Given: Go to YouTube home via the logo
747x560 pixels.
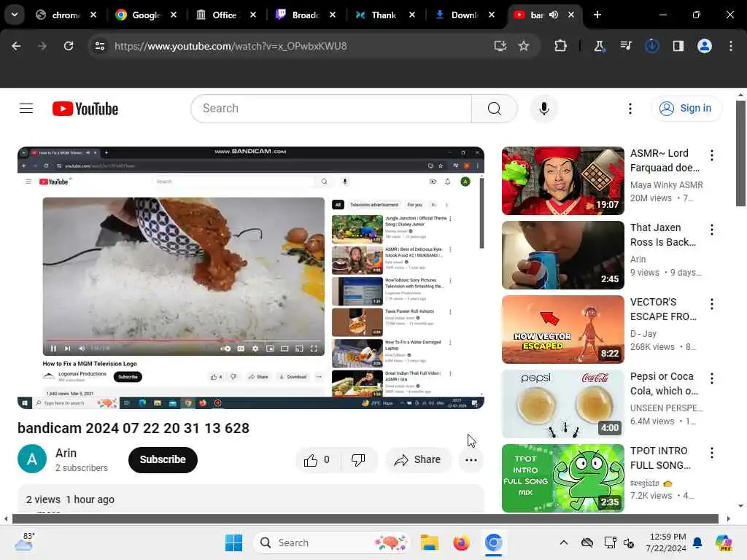Looking at the screenshot, I should tap(85, 109).
